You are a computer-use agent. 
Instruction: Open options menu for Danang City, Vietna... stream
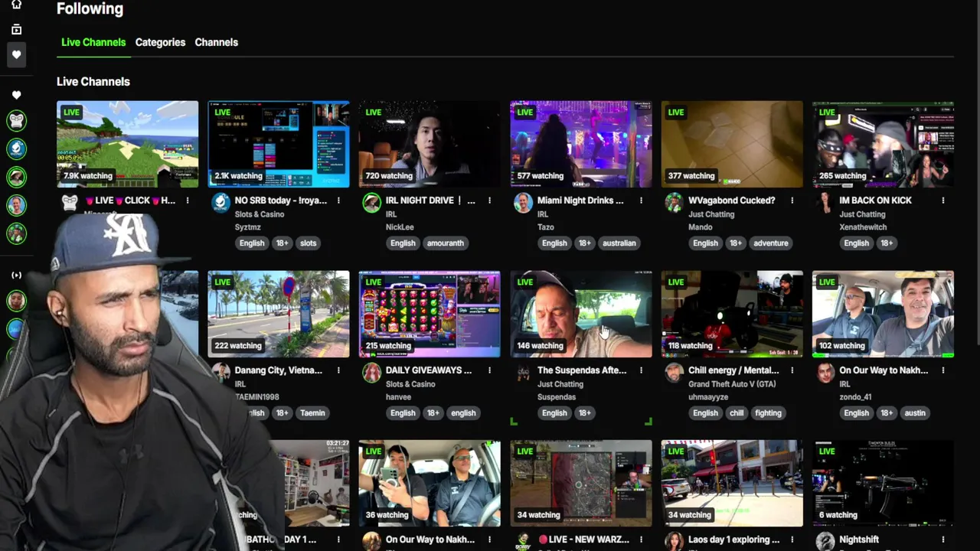[x=338, y=370]
